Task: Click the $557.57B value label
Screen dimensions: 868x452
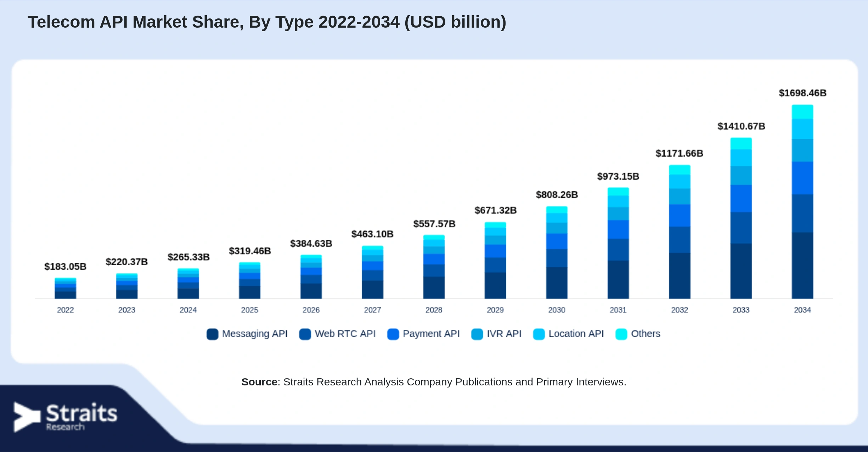Action: [434, 224]
